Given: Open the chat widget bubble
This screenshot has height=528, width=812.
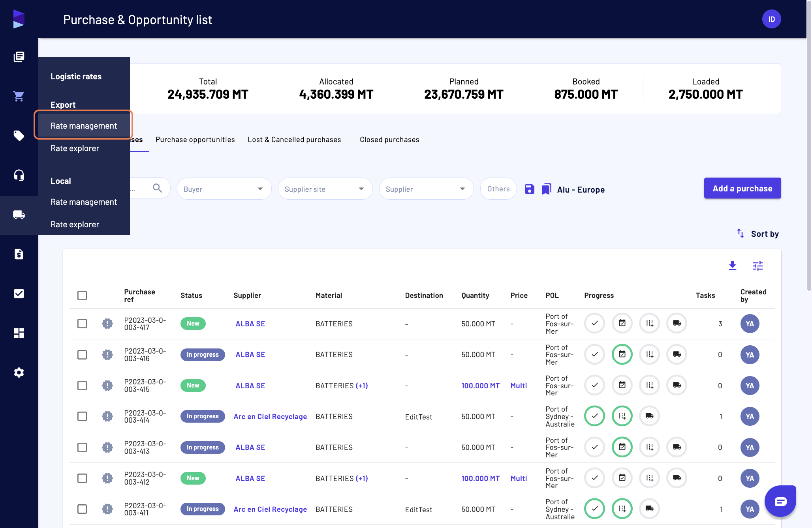Looking at the screenshot, I should tap(780, 501).
